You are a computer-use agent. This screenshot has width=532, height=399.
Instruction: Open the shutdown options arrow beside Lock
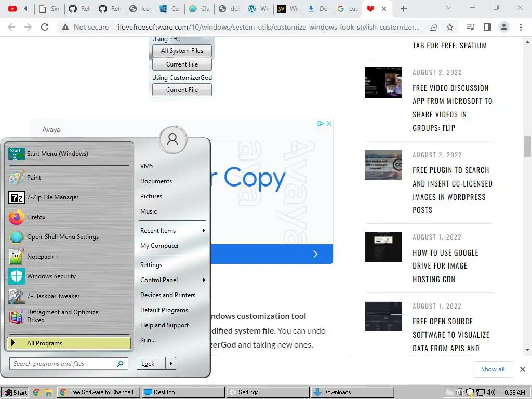[x=170, y=364]
